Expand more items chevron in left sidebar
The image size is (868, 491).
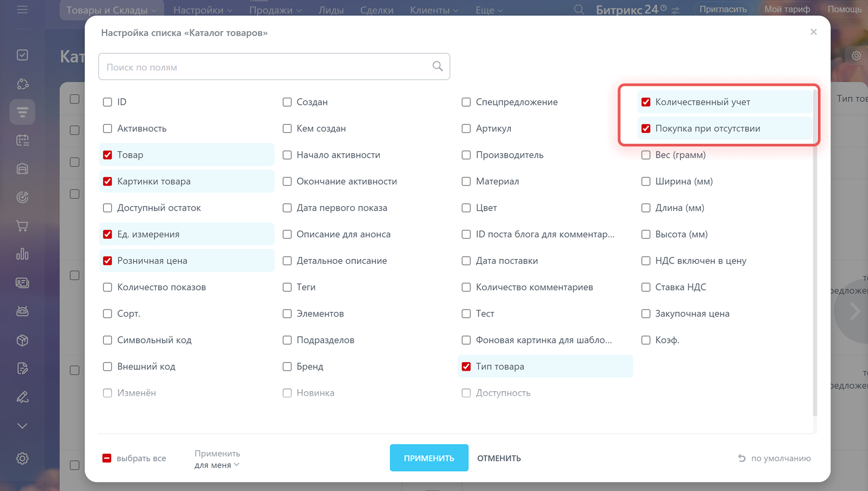(x=22, y=426)
